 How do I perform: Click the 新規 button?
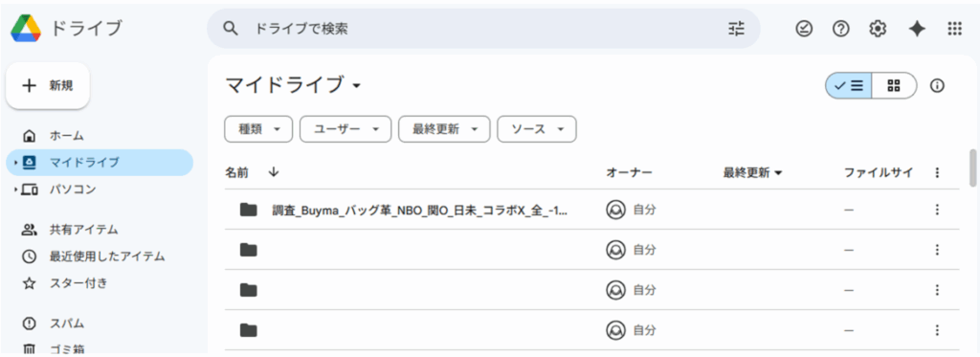[48, 85]
